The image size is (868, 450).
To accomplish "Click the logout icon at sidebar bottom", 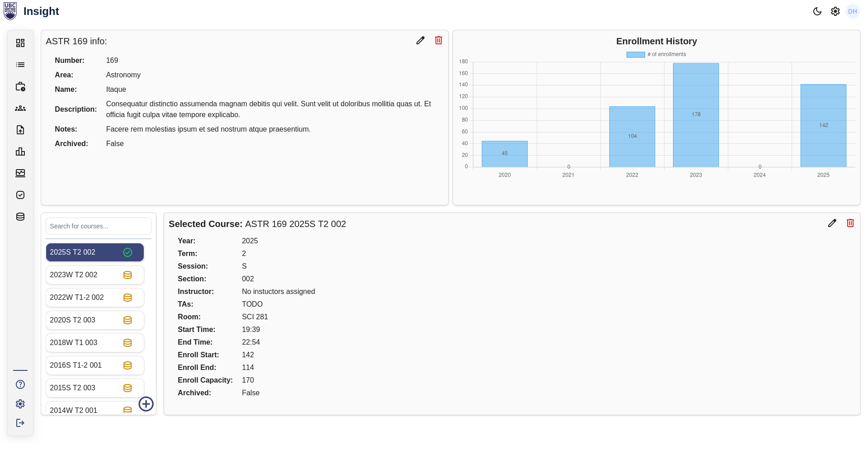I will 20,423.
